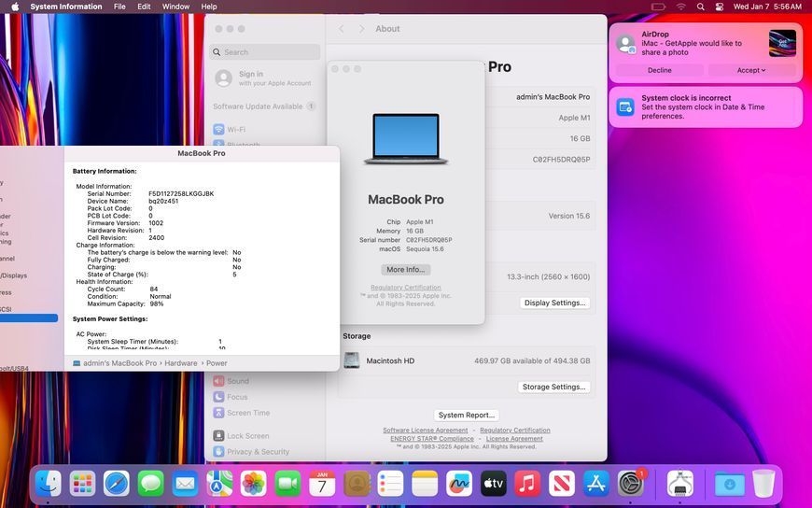This screenshot has width=812, height=508.
Task: Launch Music from the Dock
Action: 527,484
